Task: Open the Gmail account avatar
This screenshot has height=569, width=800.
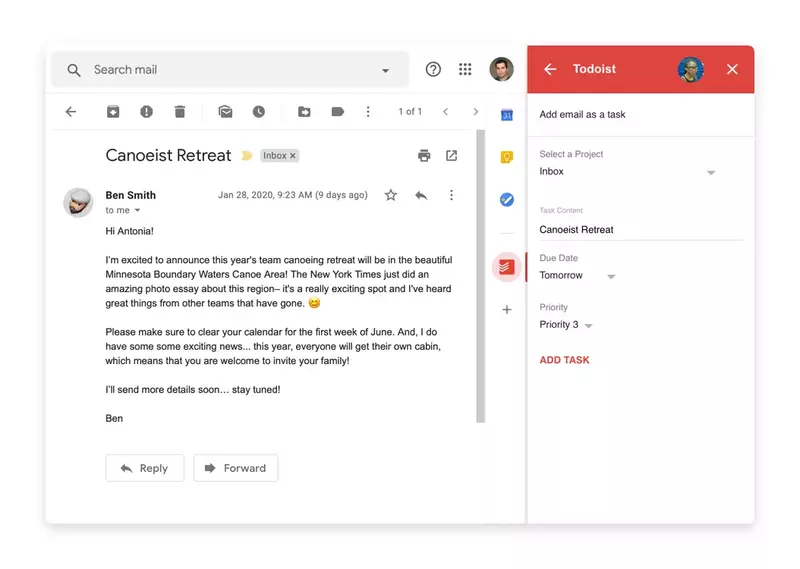Action: [502, 69]
